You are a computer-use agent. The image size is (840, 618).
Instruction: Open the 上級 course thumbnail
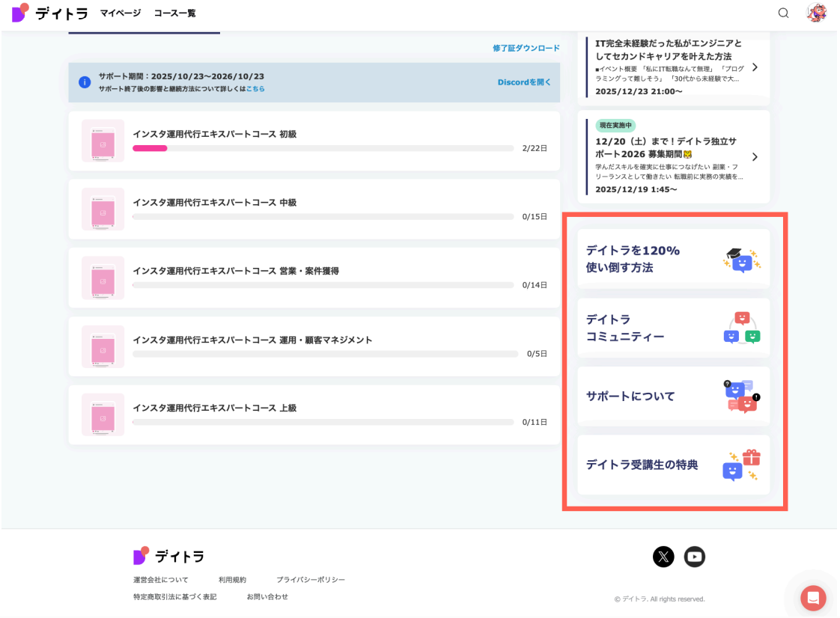103,415
